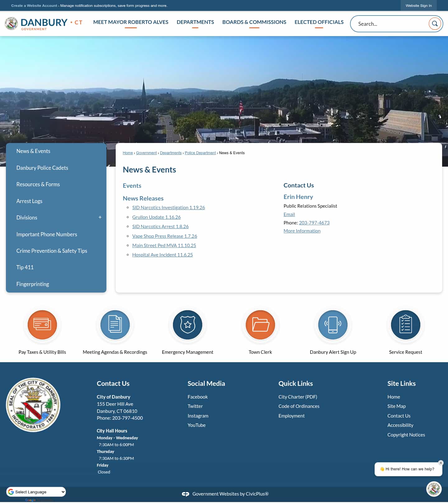
Task: Open Home link under Site Links
Action: 394,397
